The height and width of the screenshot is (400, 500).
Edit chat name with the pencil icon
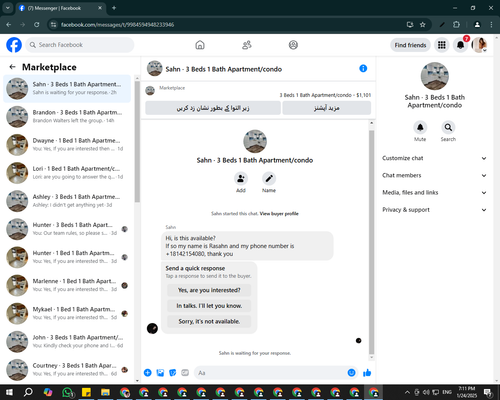pos(269,179)
